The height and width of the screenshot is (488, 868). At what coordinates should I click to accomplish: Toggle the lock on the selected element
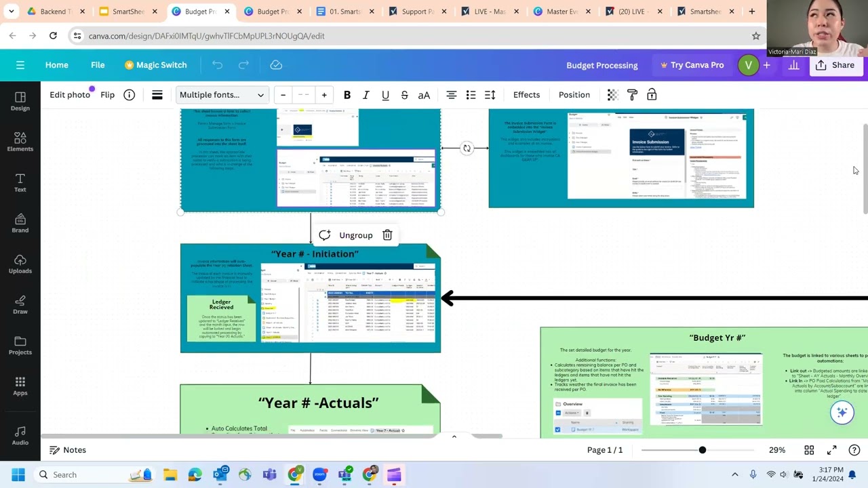652,95
